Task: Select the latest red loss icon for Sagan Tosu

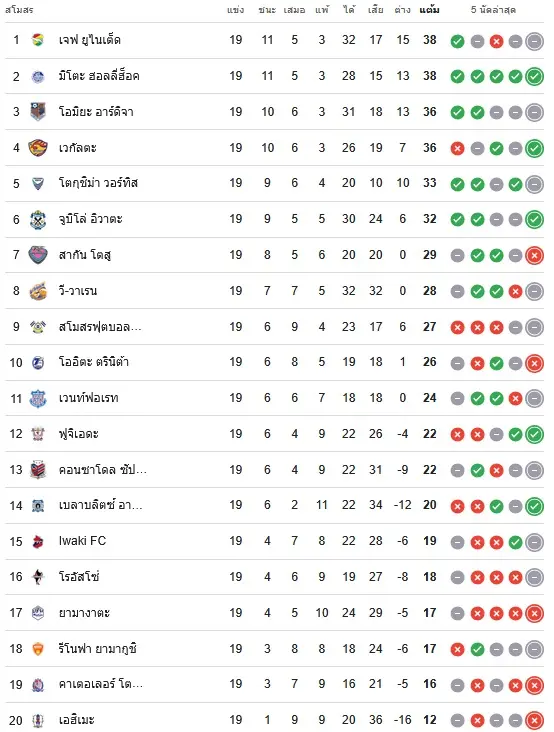Action: (534, 255)
